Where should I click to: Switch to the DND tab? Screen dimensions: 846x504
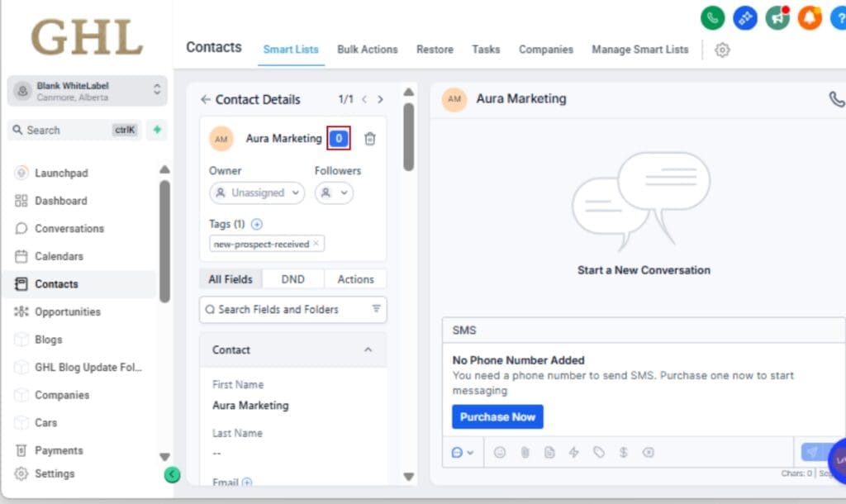click(292, 279)
